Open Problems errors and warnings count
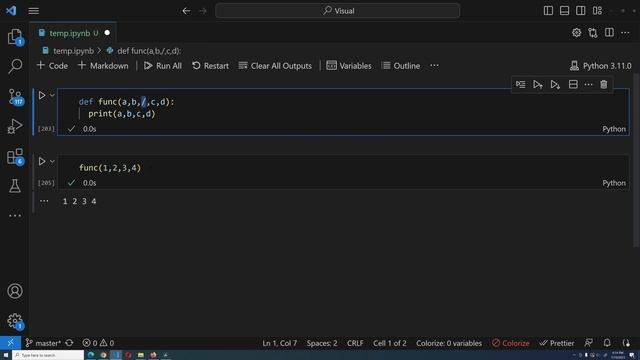This screenshot has width=640, height=360. click(98, 343)
